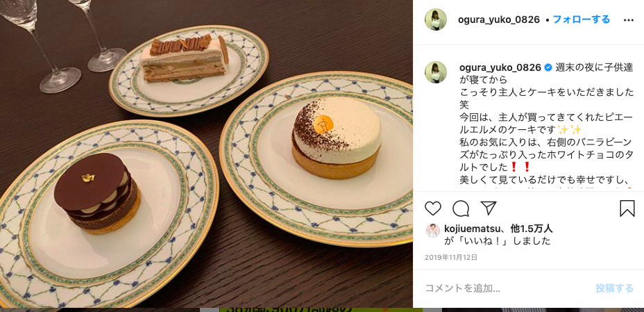
Task: Open ogura_yuko_0826 username in caption
Action: (x=500, y=68)
